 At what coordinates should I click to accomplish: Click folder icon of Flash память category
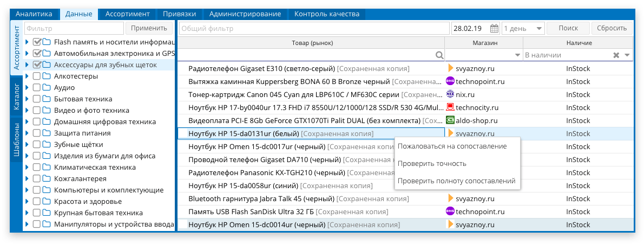point(46,42)
